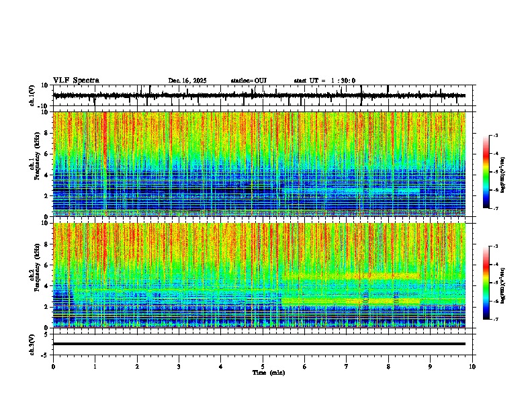Click the time axis tick label "5"

[x=263, y=367]
